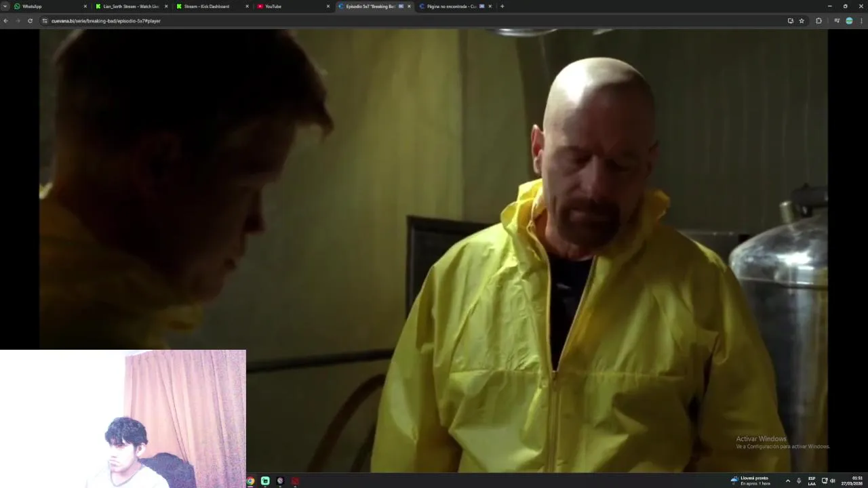Viewport: 868px width, 488px height.
Task: Minimize the Chrome window
Action: coord(829,6)
